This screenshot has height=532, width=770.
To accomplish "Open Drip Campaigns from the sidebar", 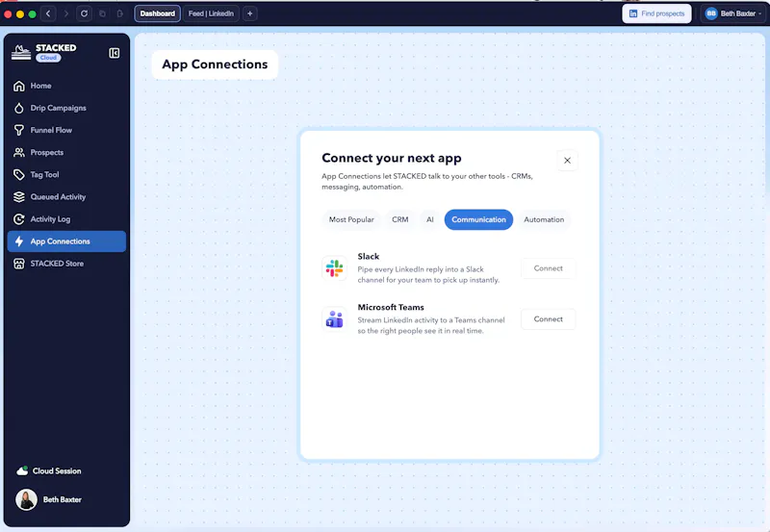I will [x=66, y=108].
